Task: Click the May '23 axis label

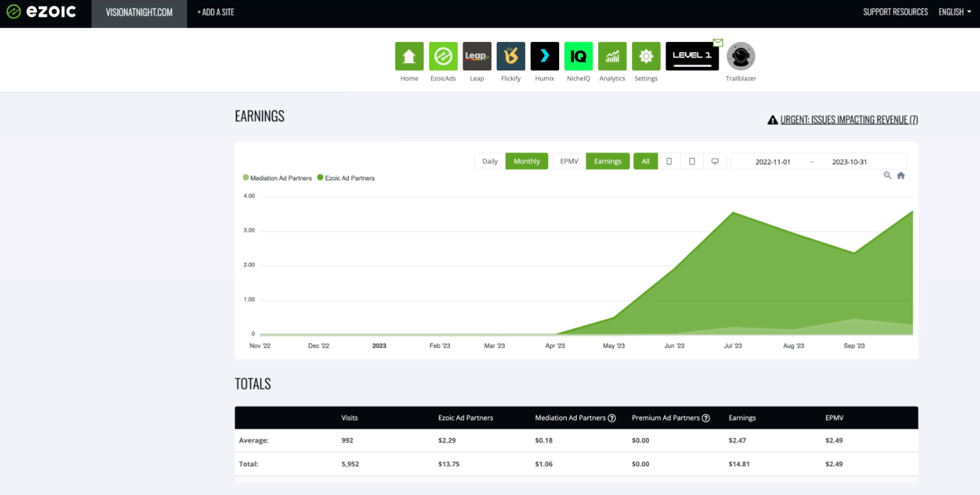Action: (613, 346)
